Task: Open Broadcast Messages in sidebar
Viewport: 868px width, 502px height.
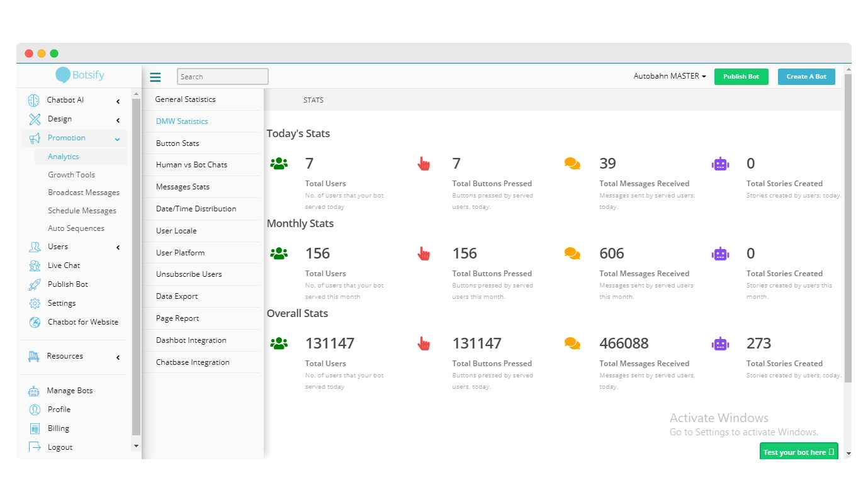Action: 84,192
